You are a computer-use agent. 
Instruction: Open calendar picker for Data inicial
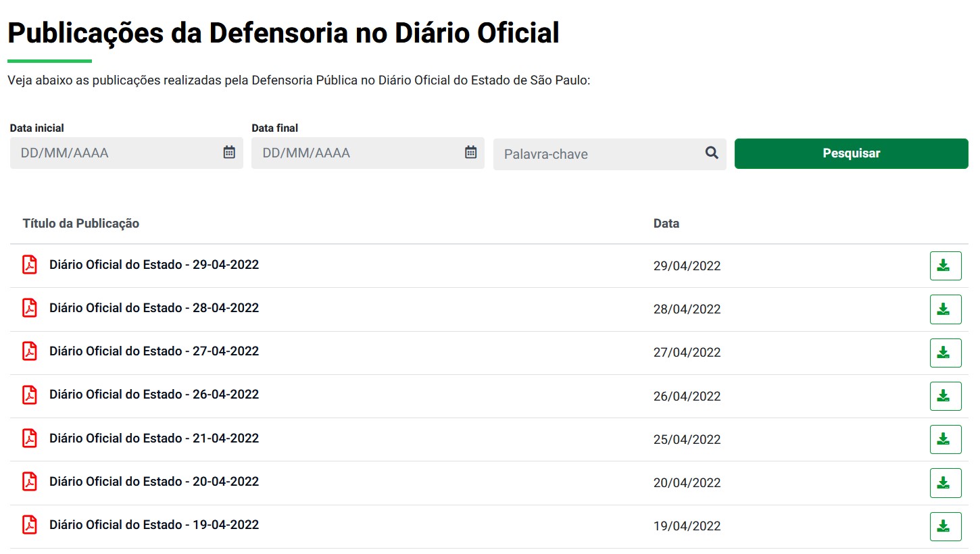pos(229,152)
